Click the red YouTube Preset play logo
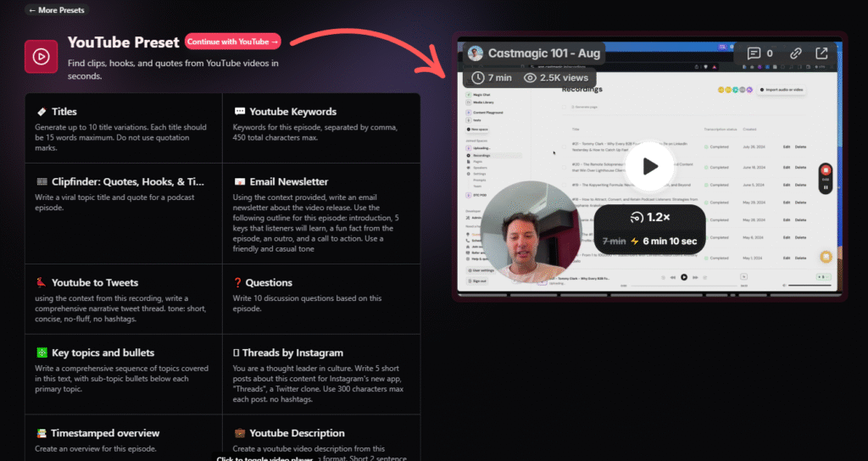The image size is (868, 461). point(41,57)
